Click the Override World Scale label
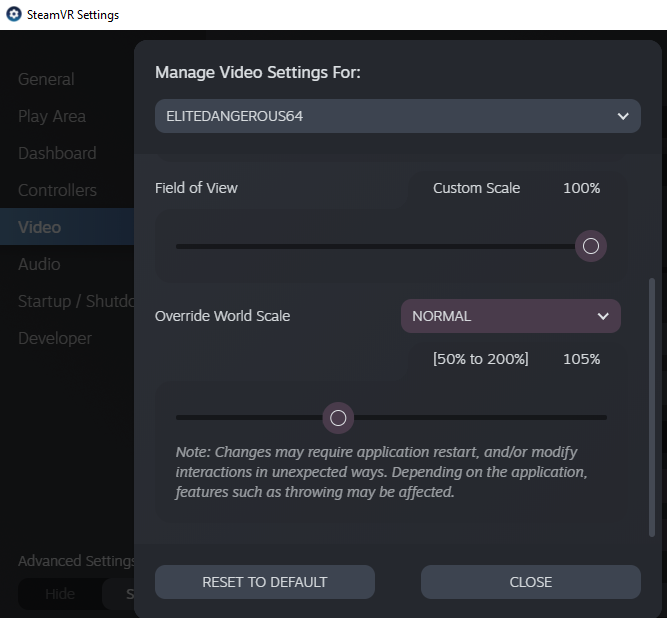Viewport: 667px width, 618px height. tap(222, 316)
